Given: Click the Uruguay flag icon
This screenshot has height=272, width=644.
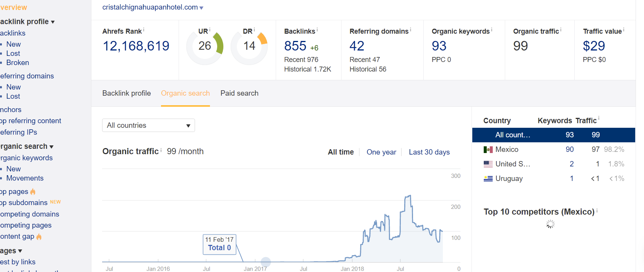Looking at the screenshot, I should pos(488,179).
